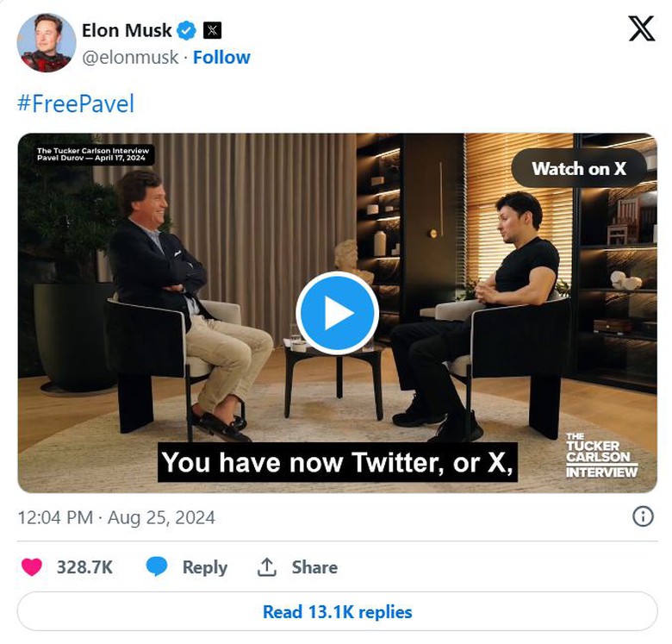Click the blue verified checkmark badge
This screenshot has height=644, width=672.
pos(186,31)
